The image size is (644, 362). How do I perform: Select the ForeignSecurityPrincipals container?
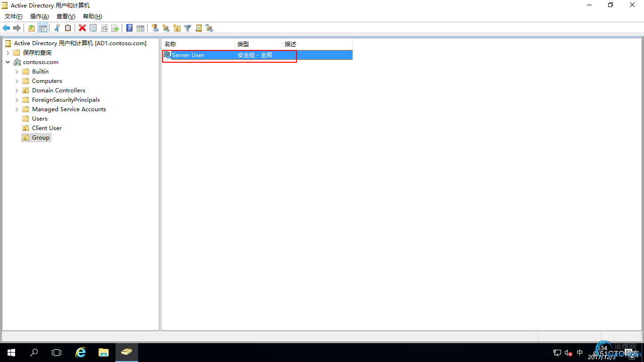tap(66, 100)
